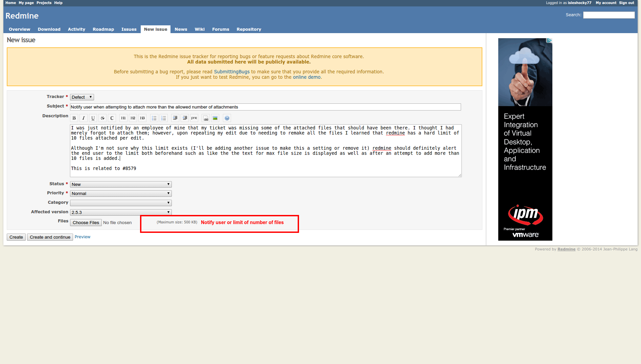Open the SubmittingBugs link

(232, 72)
